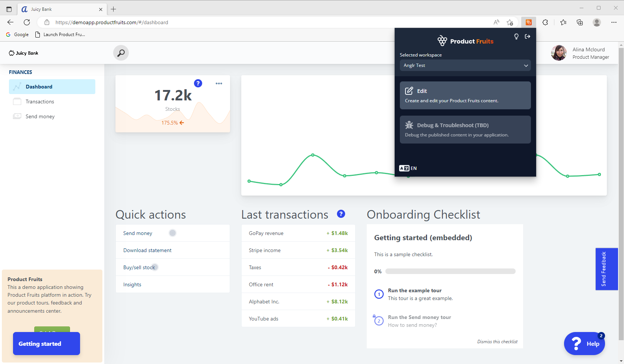Viewport: 624px width, 364px height.
Task: Click the browser refresh icon
Action: (x=27, y=22)
